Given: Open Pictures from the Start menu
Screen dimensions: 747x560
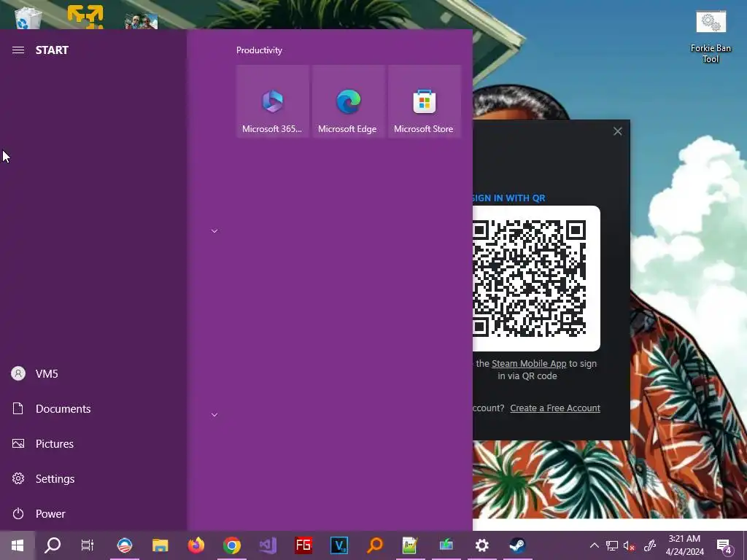Looking at the screenshot, I should click(x=93, y=444).
